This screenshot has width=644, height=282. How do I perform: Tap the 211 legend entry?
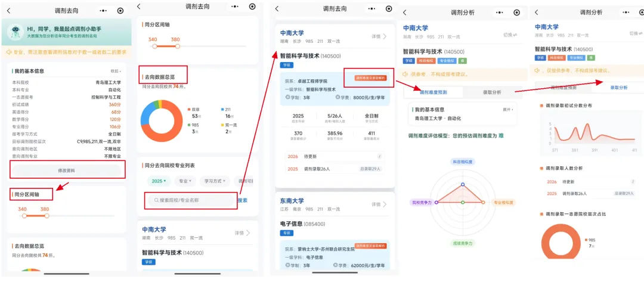click(227, 113)
